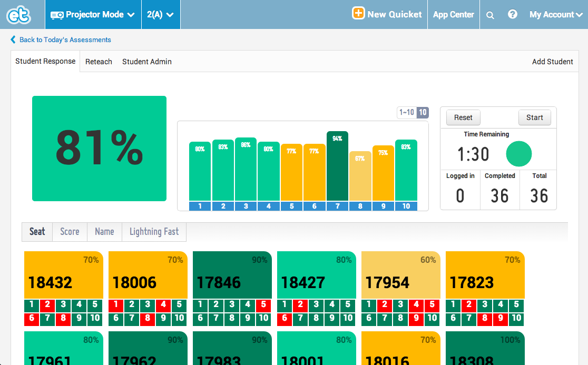
Task: Open App Center
Action: 453,15
